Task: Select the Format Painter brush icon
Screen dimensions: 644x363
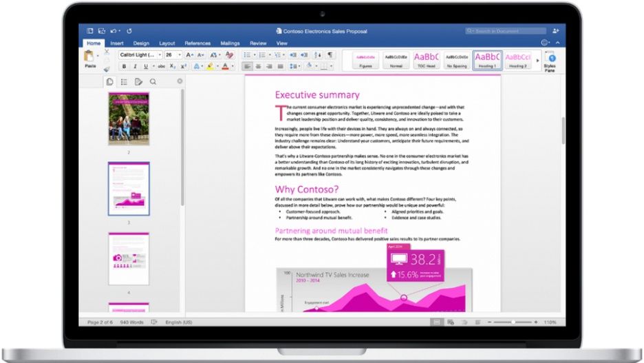Action: pyautogui.click(x=107, y=69)
